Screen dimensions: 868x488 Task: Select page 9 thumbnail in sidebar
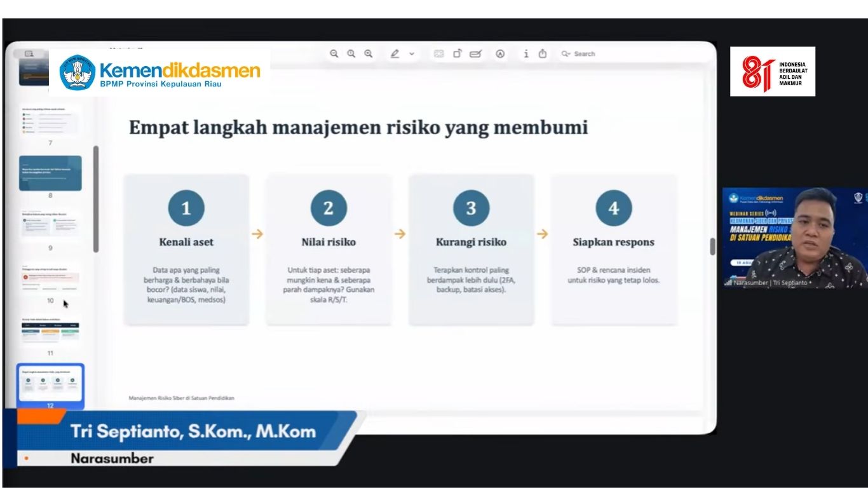click(50, 226)
